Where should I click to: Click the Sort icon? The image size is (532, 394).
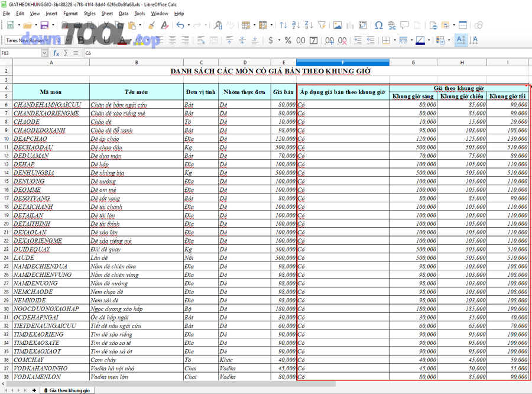point(284,25)
